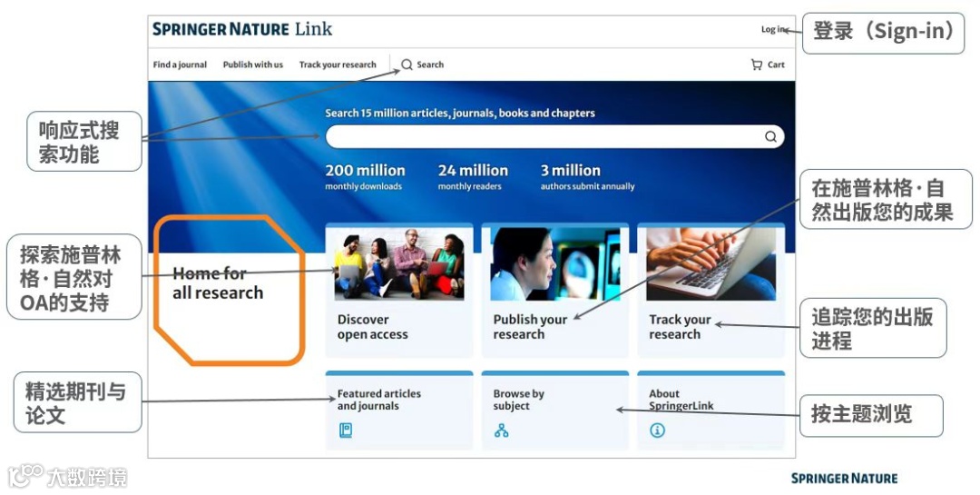The width and height of the screenshot is (980, 495).
Task: Open Publish your research card image
Action: 555,263
